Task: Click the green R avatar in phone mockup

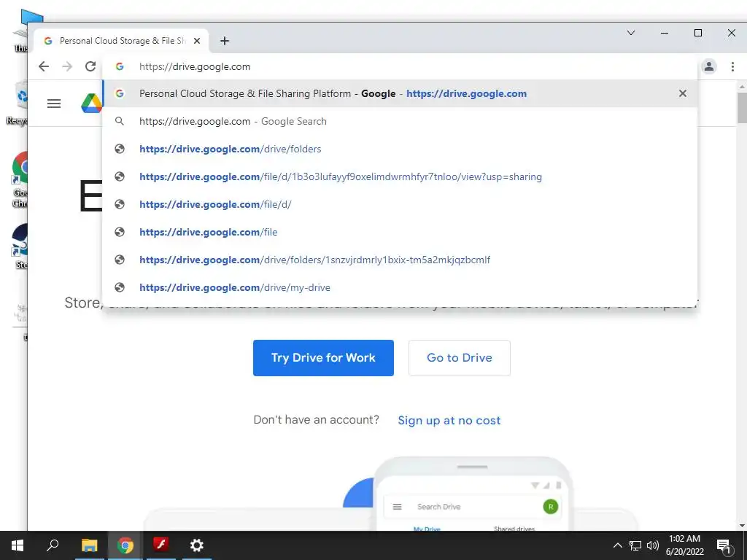Action: tap(550, 507)
